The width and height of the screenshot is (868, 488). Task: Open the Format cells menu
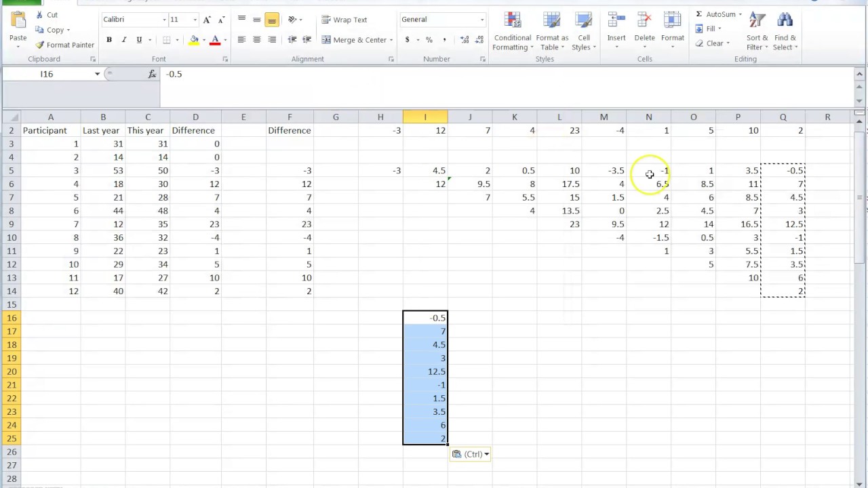672,31
